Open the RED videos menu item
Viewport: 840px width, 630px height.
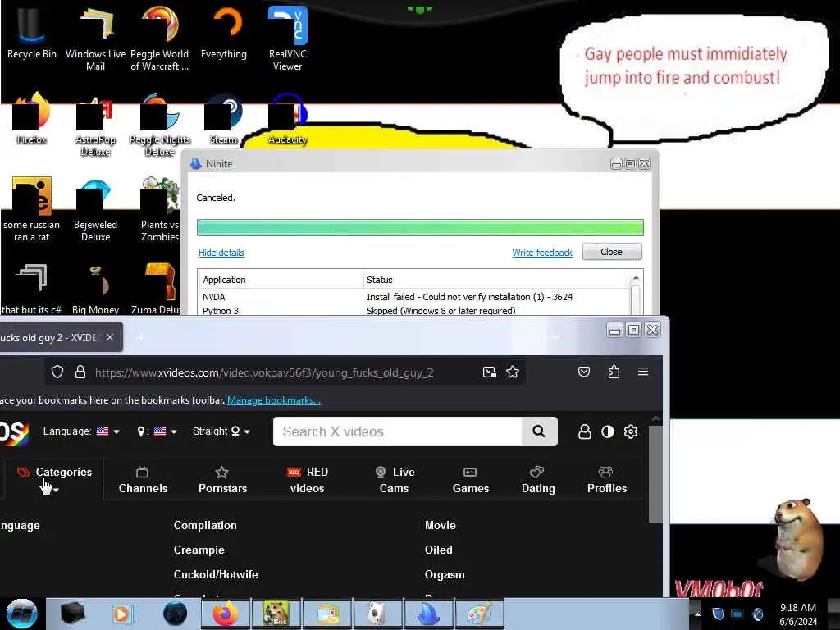point(308,480)
